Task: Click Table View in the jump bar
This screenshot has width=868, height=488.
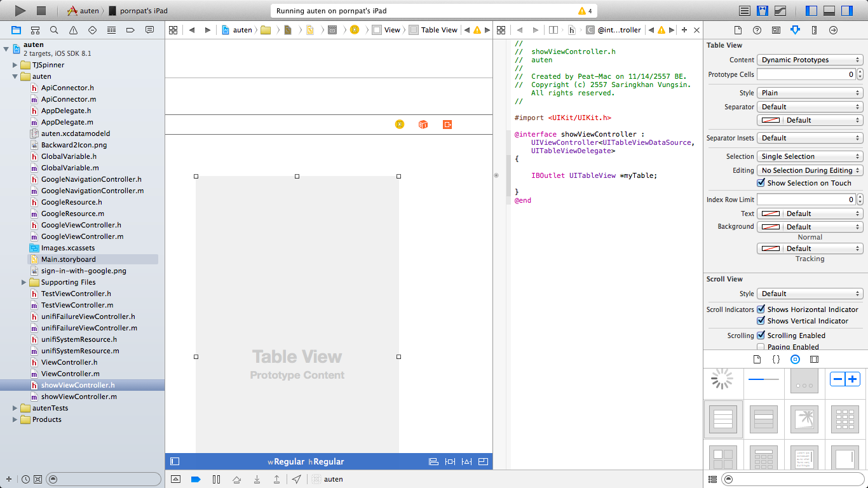Action: coord(438,30)
